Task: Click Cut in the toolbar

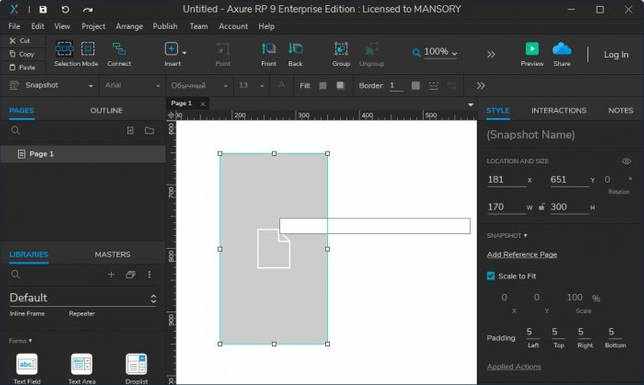Action: point(21,40)
